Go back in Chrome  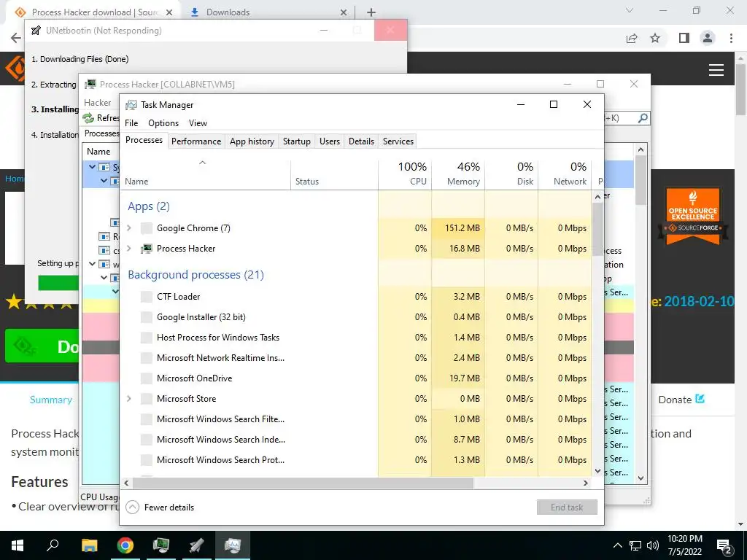16,38
